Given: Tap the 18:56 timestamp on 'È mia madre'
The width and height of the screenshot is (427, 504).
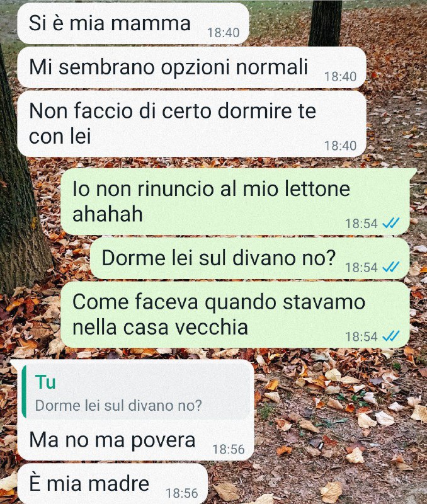Looking at the screenshot, I should coord(182,493).
